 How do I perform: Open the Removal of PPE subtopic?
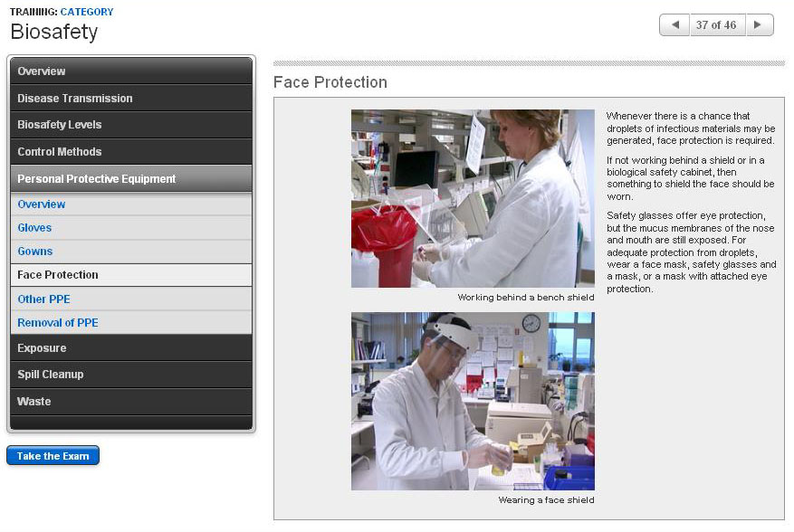(x=58, y=323)
